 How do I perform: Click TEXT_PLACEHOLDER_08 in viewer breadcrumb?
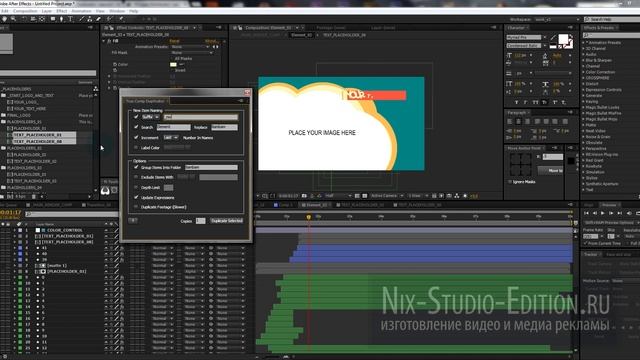tap(344, 36)
